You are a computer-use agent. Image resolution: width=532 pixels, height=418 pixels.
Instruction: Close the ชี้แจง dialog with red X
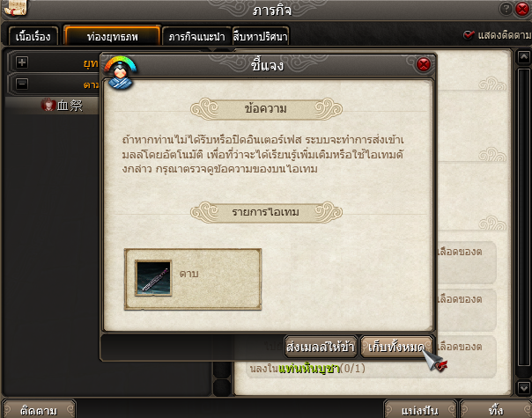423,64
